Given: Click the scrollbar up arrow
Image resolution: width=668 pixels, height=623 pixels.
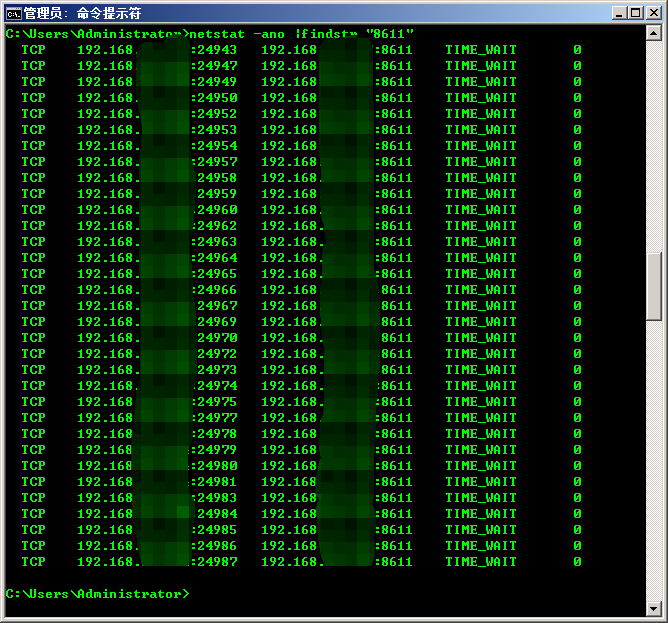Looking at the screenshot, I should 654,33.
